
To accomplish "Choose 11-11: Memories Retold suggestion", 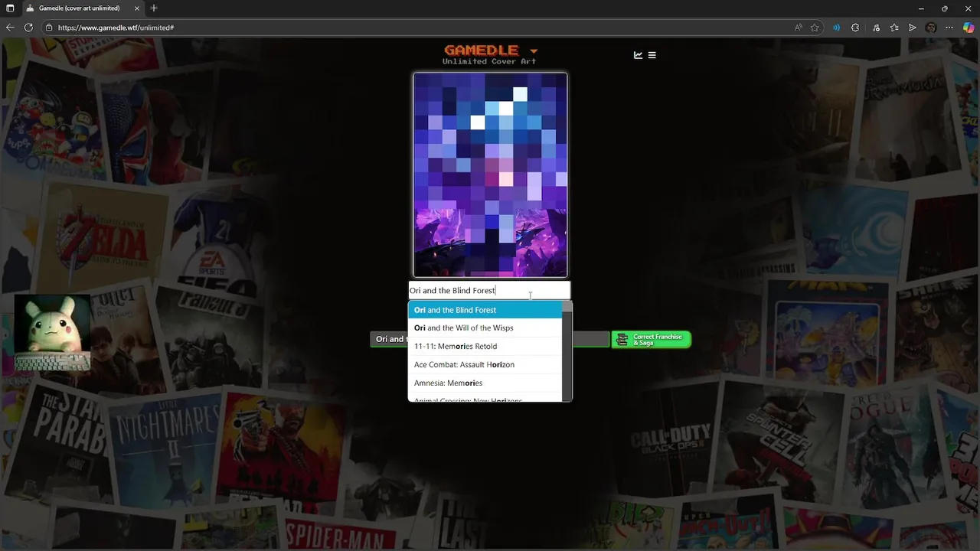I will coord(485,346).
